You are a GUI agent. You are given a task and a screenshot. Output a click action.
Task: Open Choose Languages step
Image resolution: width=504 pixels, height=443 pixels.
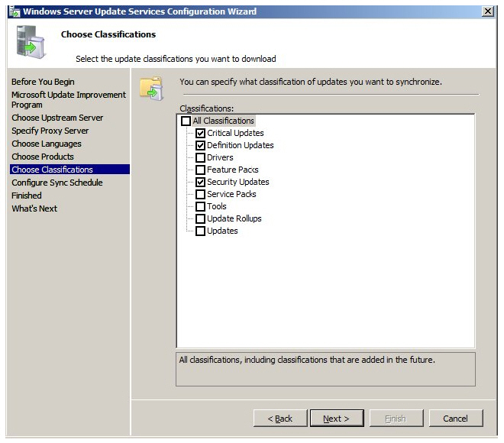(x=47, y=144)
